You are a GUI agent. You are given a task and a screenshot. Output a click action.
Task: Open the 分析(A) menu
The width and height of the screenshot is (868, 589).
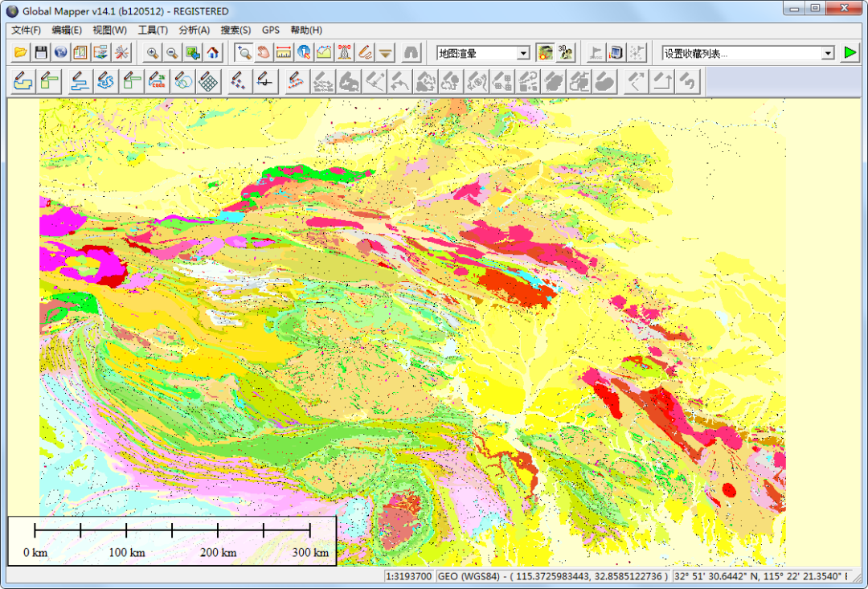(x=194, y=31)
